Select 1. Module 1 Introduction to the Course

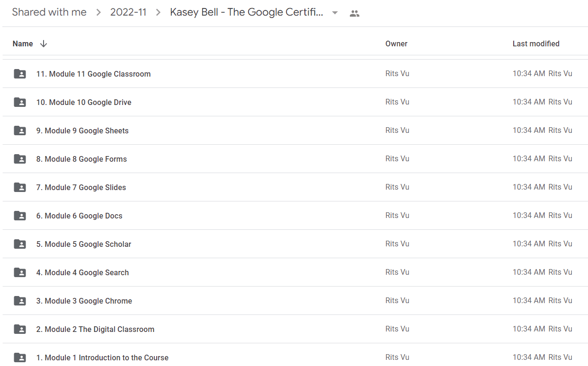coord(295,355)
